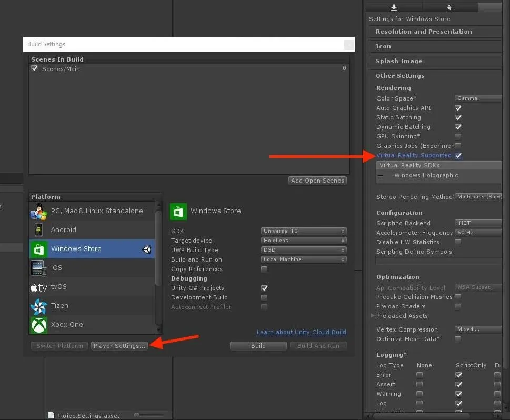
Task: Click Build And Run button
Action: (x=318, y=346)
